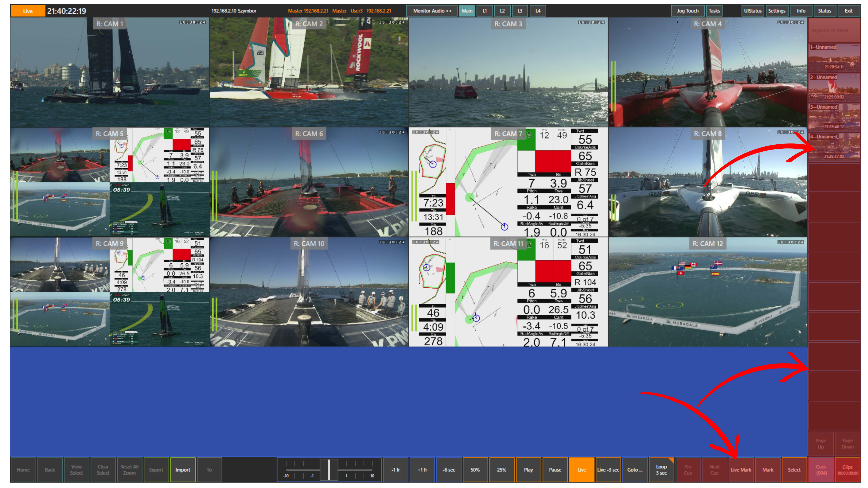
Task: Click the Home button
Action: 23,469
